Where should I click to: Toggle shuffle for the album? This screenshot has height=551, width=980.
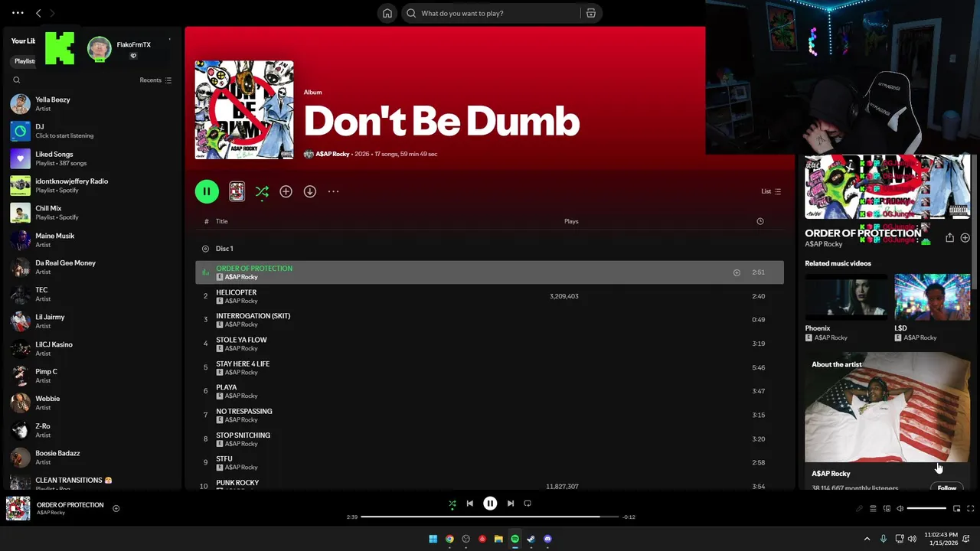[262, 191]
